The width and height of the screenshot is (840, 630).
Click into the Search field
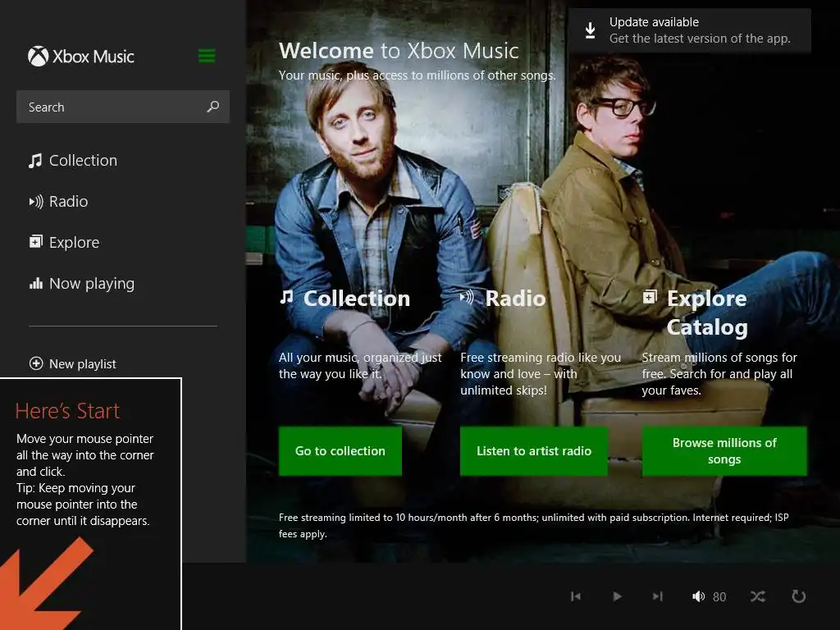[x=123, y=107]
